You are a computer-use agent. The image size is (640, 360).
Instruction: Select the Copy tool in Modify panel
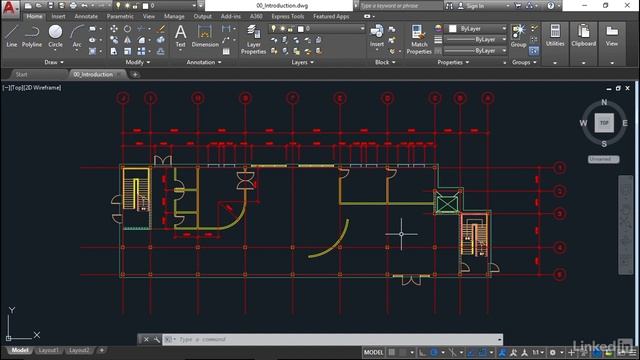(x=114, y=40)
